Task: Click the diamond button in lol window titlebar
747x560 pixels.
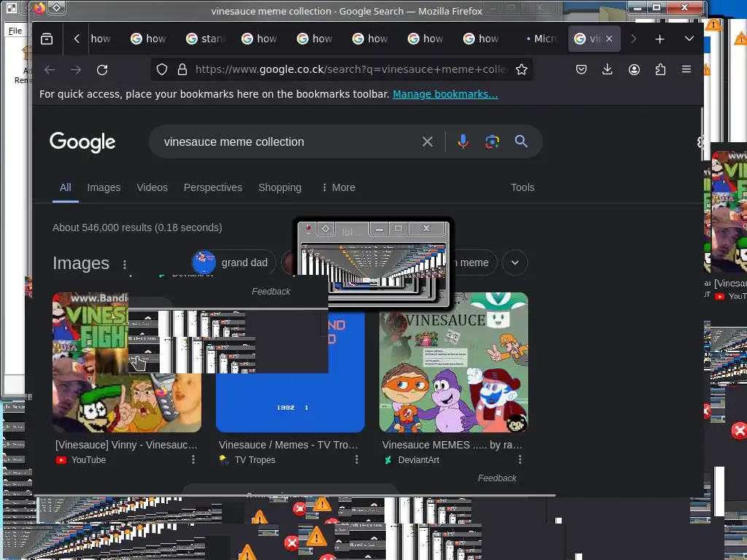Action: point(326,229)
